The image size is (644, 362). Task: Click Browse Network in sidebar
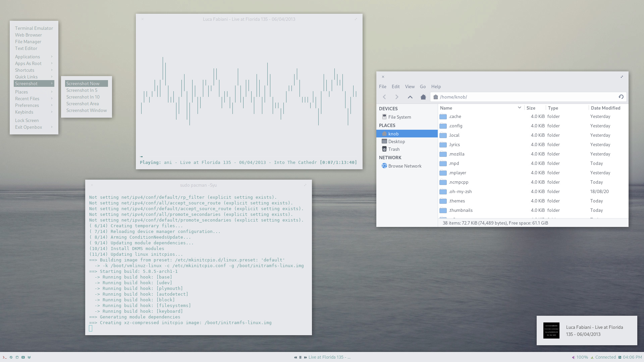[405, 166]
